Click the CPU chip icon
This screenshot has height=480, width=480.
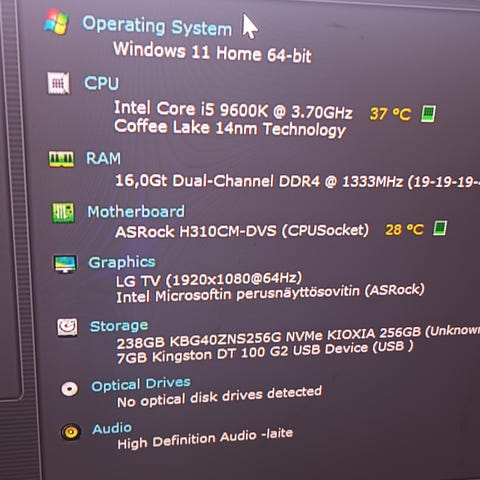(x=58, y=83)
